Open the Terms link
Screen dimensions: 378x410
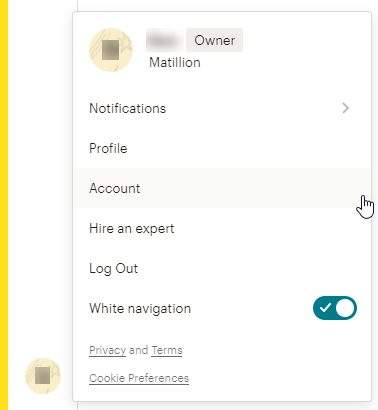(x=167, y=350)
